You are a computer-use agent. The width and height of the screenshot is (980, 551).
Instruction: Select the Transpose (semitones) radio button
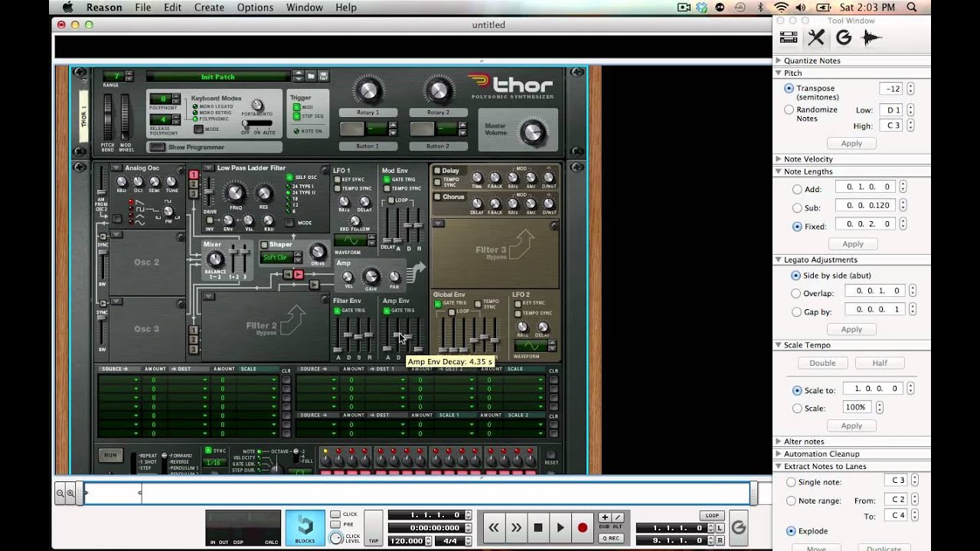click(789, 89)
